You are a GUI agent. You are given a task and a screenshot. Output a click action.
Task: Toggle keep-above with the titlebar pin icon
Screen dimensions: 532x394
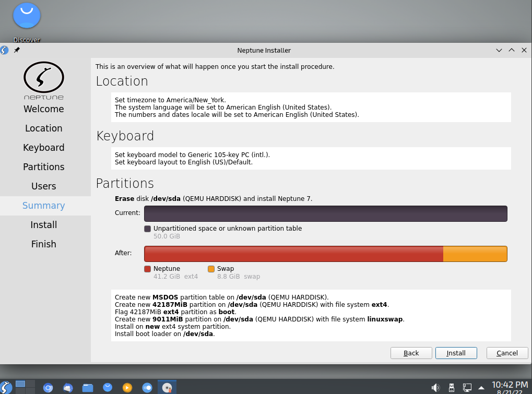[16, 50]
